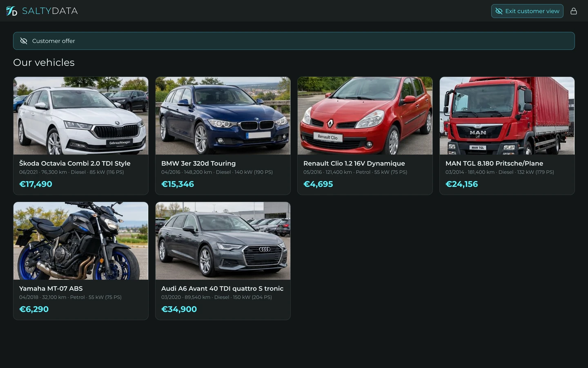Select the title BMW 3er 320d Touring
Screen dimensions: 588x368
coord(198,163)
